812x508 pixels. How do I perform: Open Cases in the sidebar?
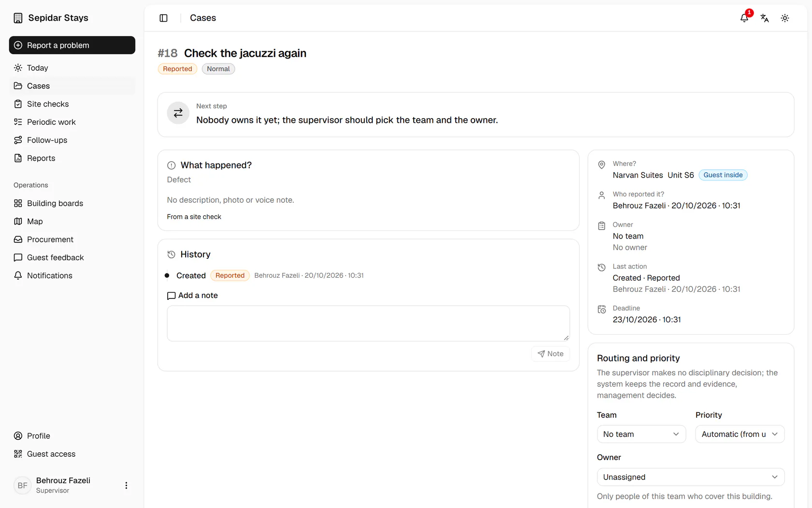(72, 86)
